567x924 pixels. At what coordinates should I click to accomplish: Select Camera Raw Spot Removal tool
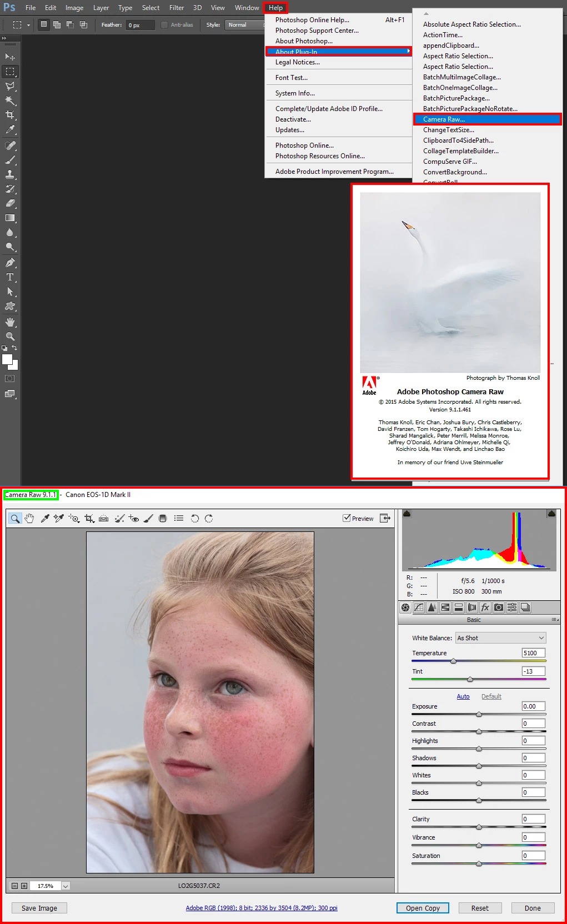(119, 518)
